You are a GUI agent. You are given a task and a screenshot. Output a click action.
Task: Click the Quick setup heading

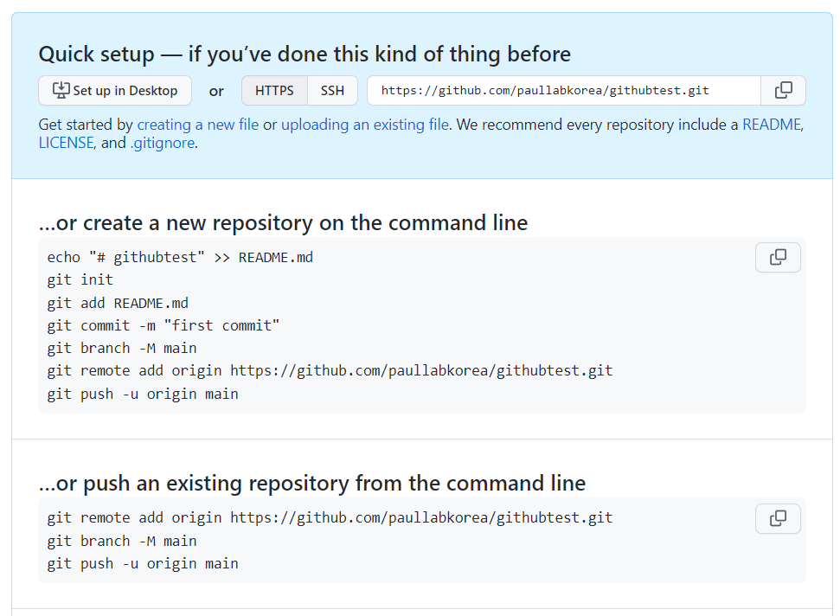(x=305, y=55)
